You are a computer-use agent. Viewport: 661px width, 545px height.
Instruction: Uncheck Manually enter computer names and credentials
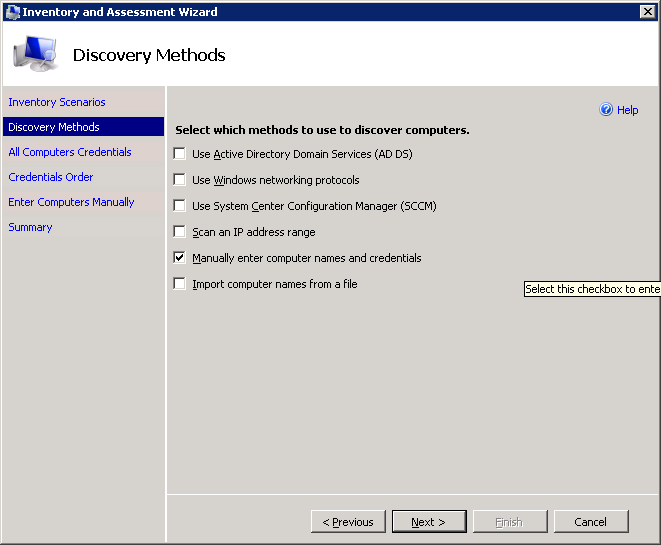click(x=180, y=258)
